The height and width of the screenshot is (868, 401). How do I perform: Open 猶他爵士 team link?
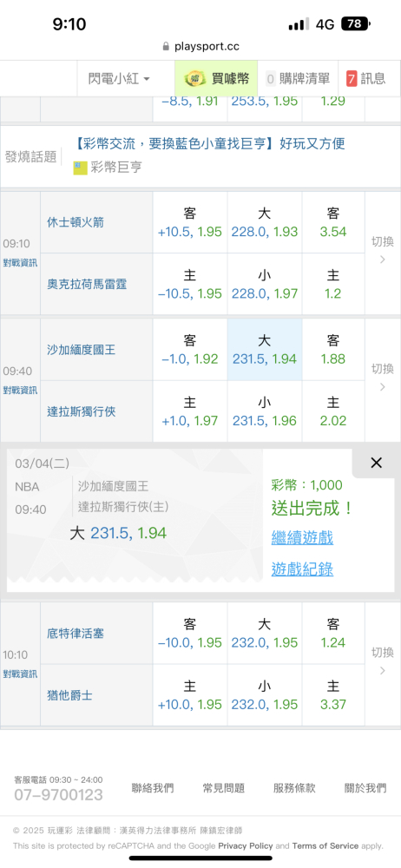(69, 695)
